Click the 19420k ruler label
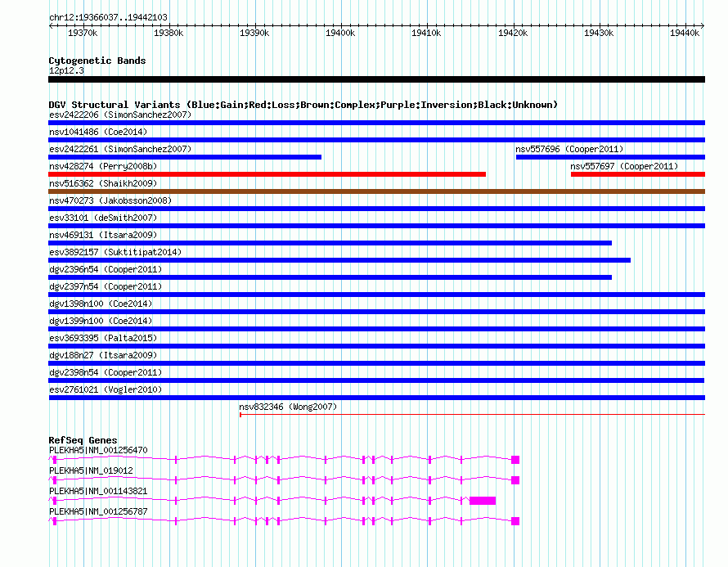 (x=513, y=33)
